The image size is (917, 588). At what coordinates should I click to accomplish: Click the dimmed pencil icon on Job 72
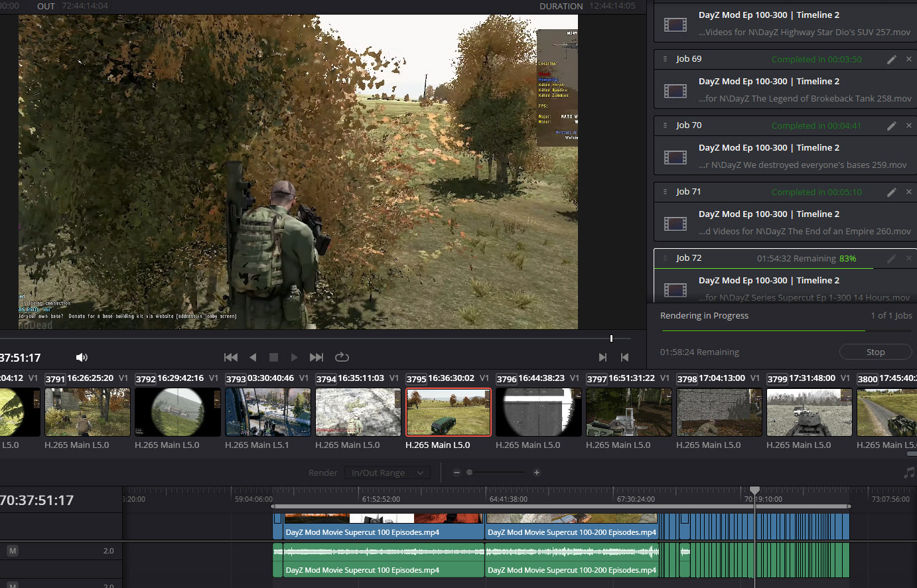[892, 258]
